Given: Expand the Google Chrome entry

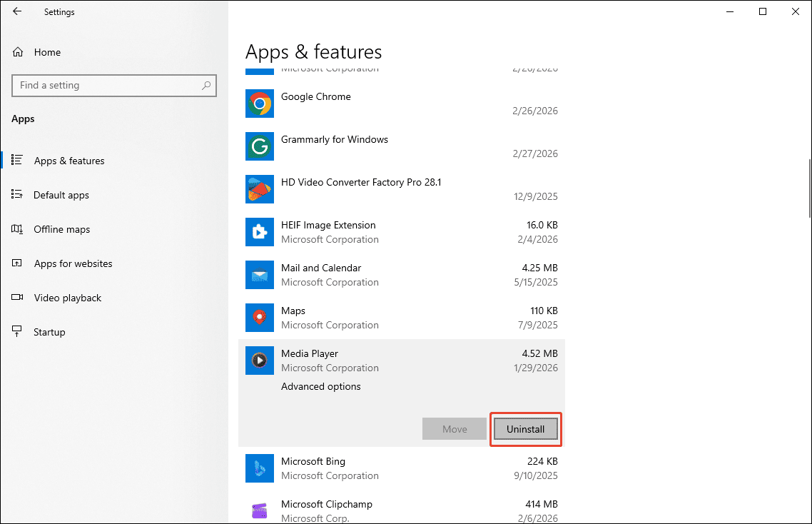Looking at the screenshot, I should (400, 104).
